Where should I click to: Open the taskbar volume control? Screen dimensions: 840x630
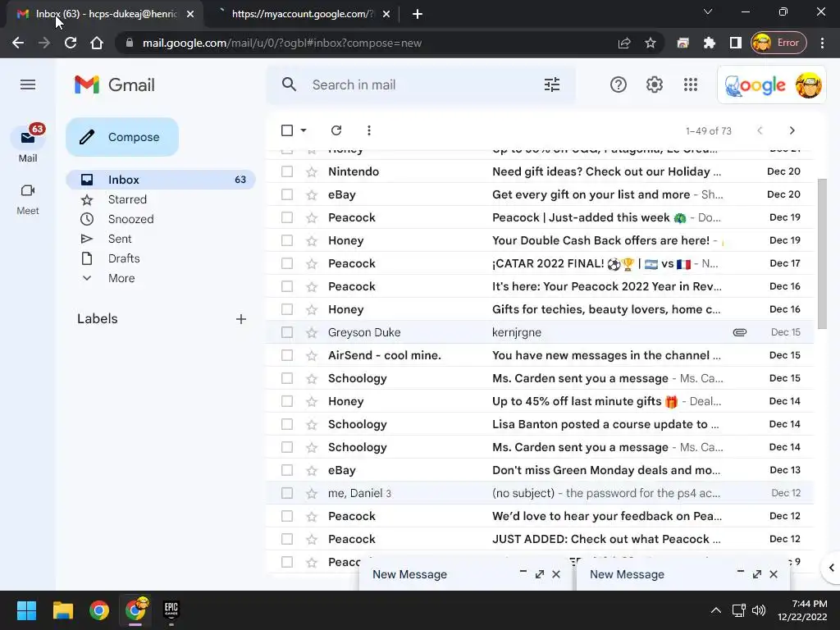click(759, 610)
